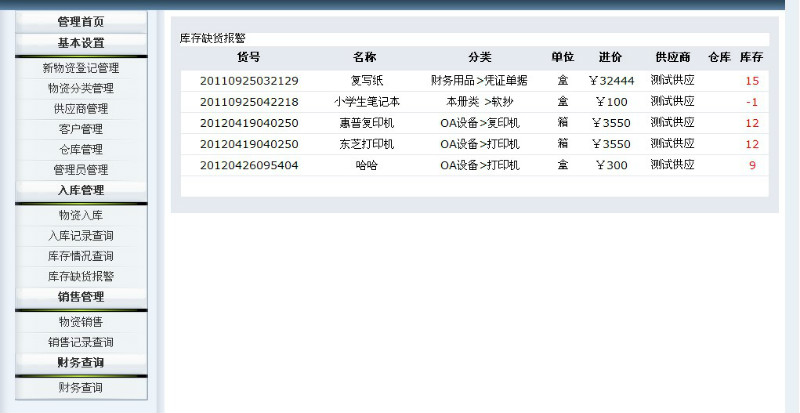Go to 物资分类管理 in sidebar
The image size is (800, 413).
tap(80, 88)
